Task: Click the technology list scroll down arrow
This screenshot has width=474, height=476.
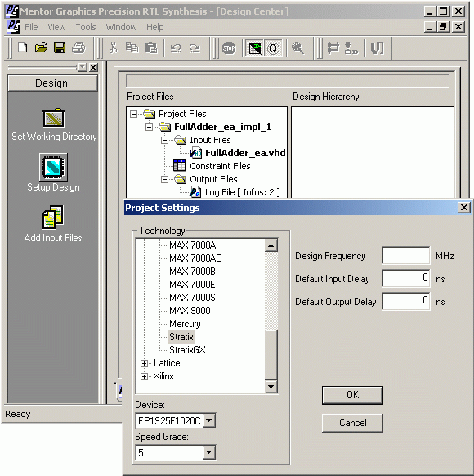Action: pos(271,387)
